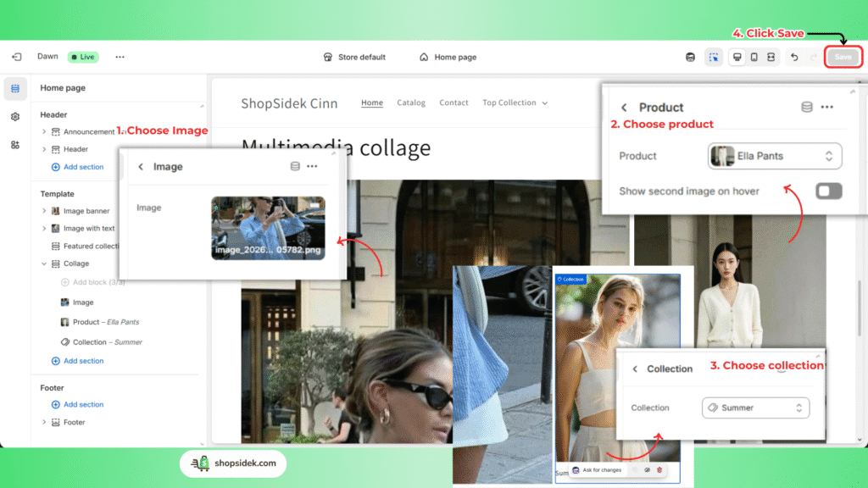Activate the inspector selection tool icon
Image resolution: width=868 pixels, height=488 pixels.
coord(714,57)
